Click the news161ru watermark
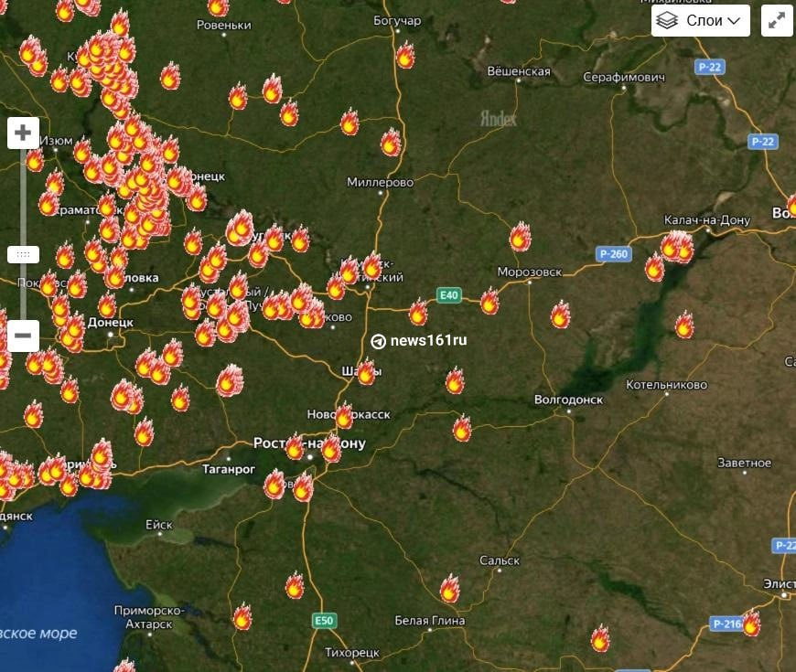 pos(419,340)
